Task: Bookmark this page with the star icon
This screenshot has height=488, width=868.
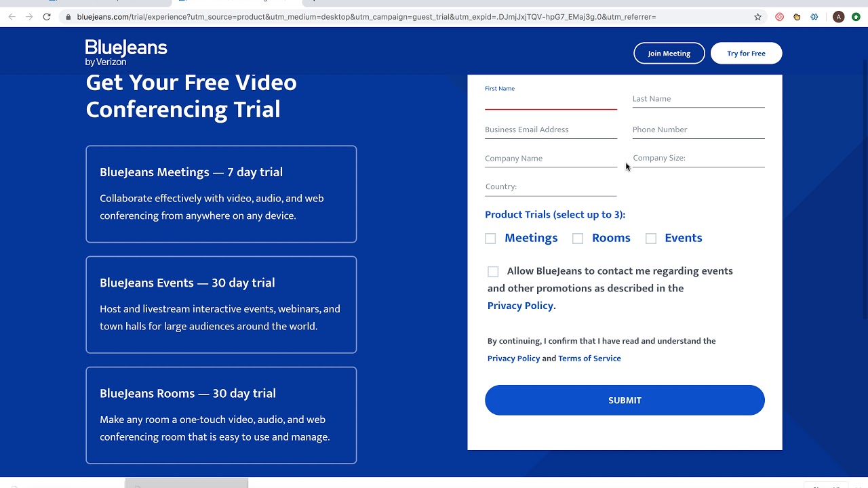Action: click(x=758, y=17)
